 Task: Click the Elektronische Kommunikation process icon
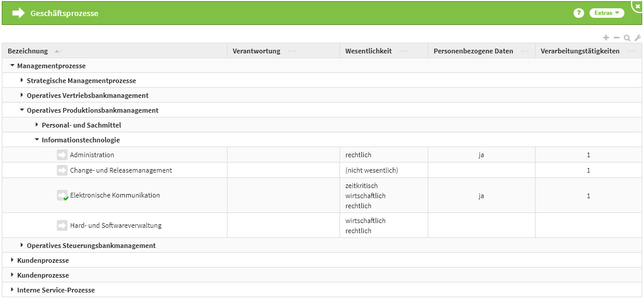pyautogui.click(x=62, y=195)
